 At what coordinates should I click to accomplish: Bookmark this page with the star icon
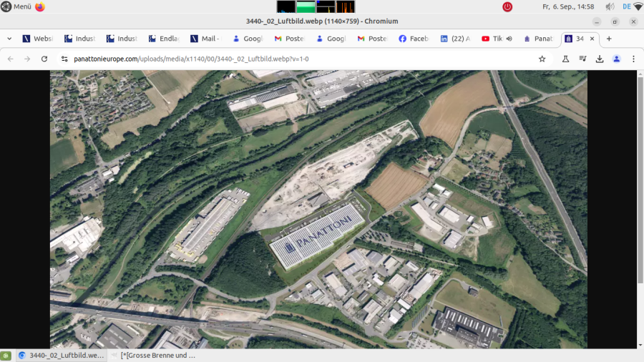pos(542,59)
